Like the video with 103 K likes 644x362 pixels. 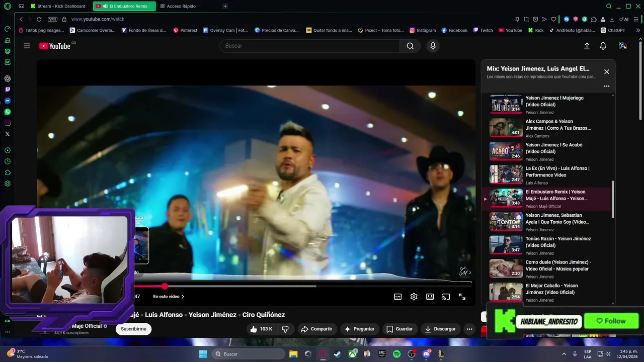click(261, 329)
